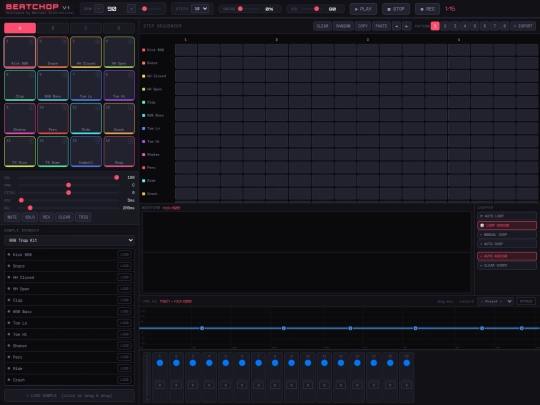Click the COPY pattern button
Screen dimensions: 540x405
(x=363, y=26)
